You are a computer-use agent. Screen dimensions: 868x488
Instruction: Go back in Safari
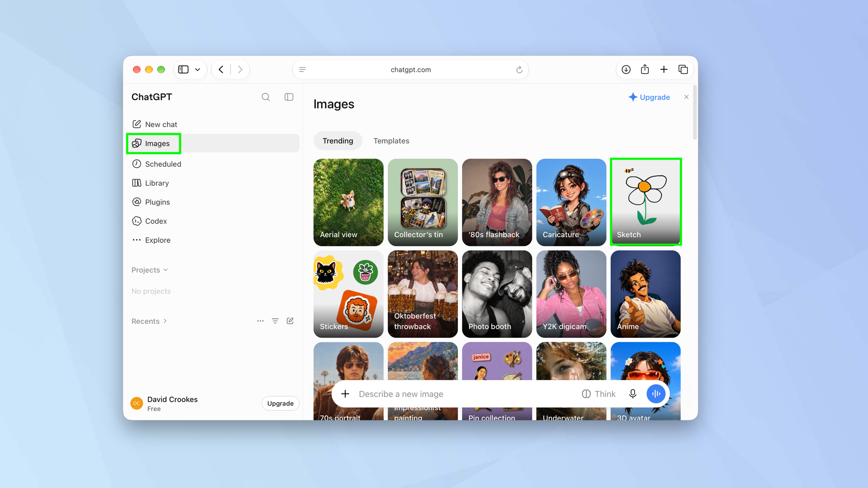pos(221,69)
